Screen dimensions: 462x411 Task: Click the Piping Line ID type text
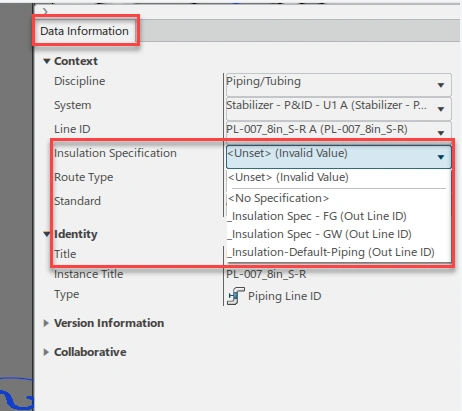coord(284,296)
